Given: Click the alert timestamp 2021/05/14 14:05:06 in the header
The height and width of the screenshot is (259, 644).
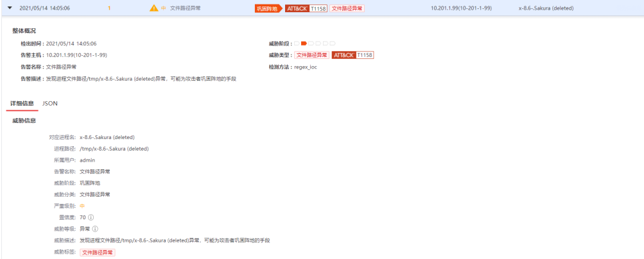Looking at the screenshot, I should pos(45,8).
